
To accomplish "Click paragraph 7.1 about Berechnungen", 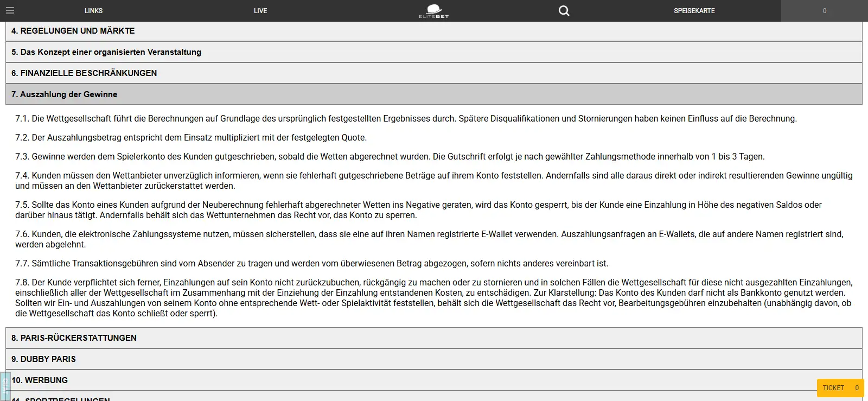I will tap(406, 119).
